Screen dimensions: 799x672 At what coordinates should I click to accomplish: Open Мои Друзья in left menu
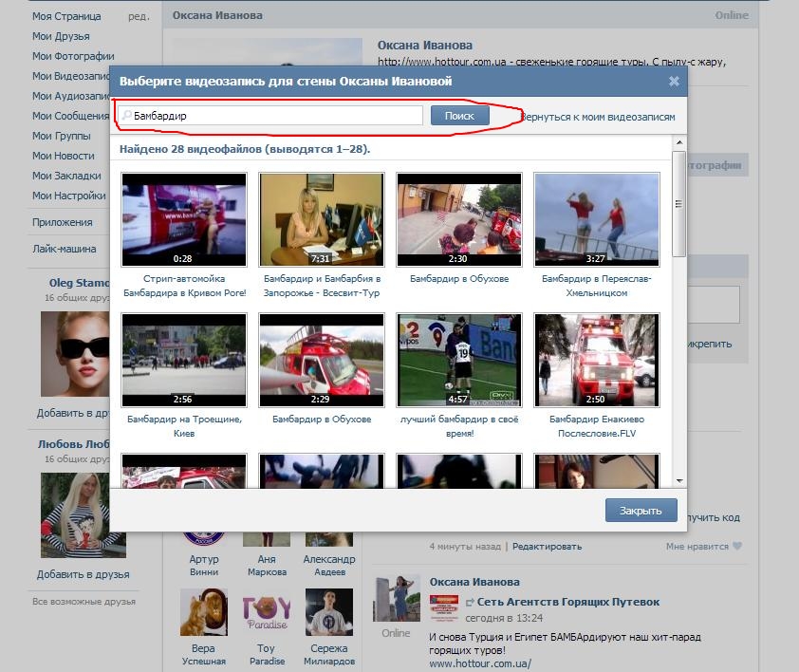61,36
